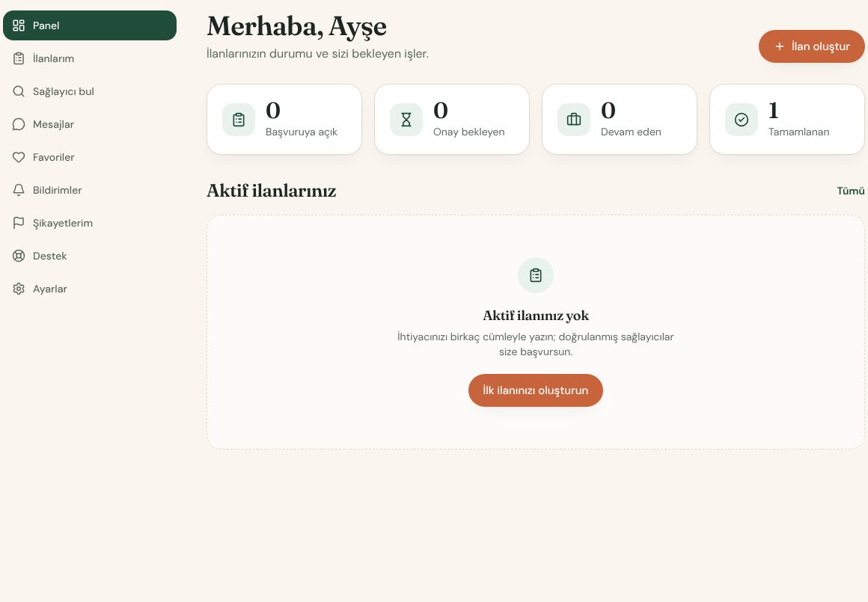Click the clipboard icon above Aktif ilanınız yok
This screenshot has height=602, width=868.
click(536, 275)
